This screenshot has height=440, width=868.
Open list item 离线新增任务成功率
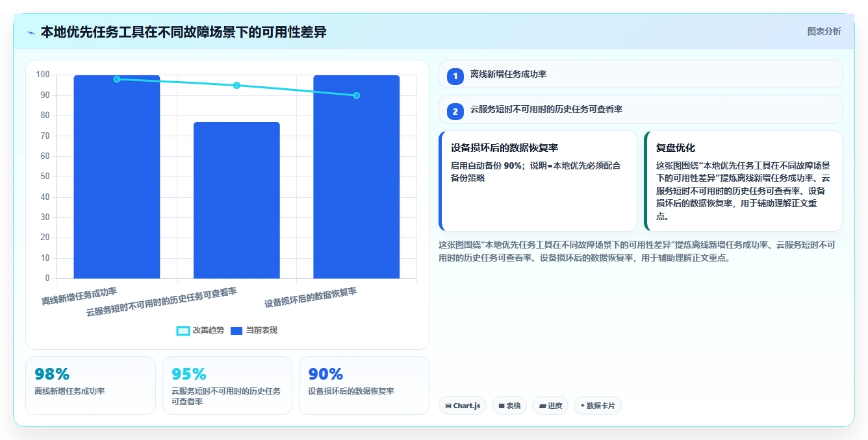(640, 74)
